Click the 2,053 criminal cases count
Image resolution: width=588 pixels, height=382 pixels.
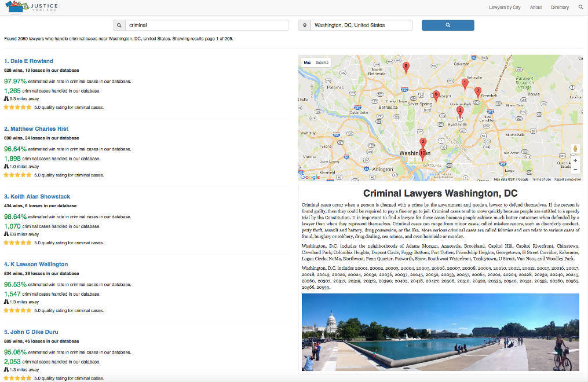[x=12, y=362]
